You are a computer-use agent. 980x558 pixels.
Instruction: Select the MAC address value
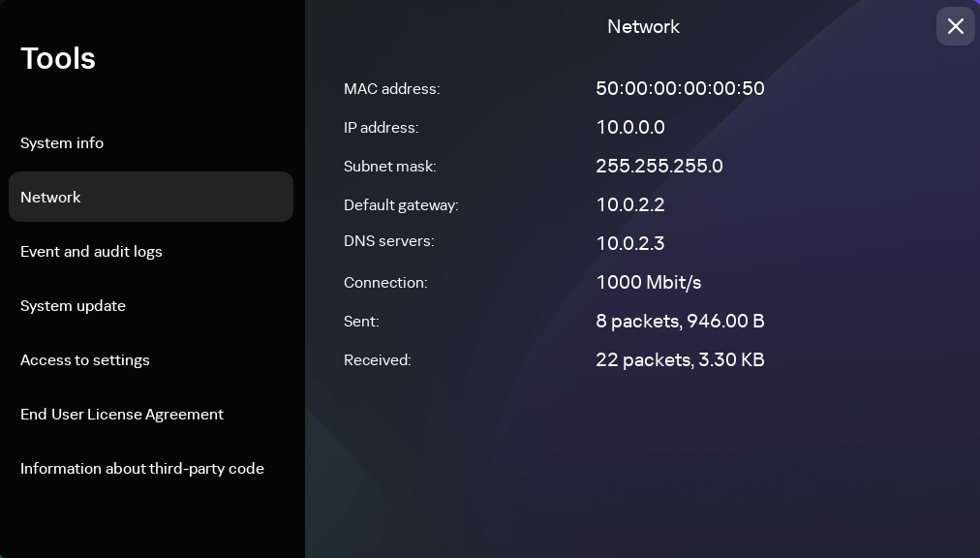(680, 88)
